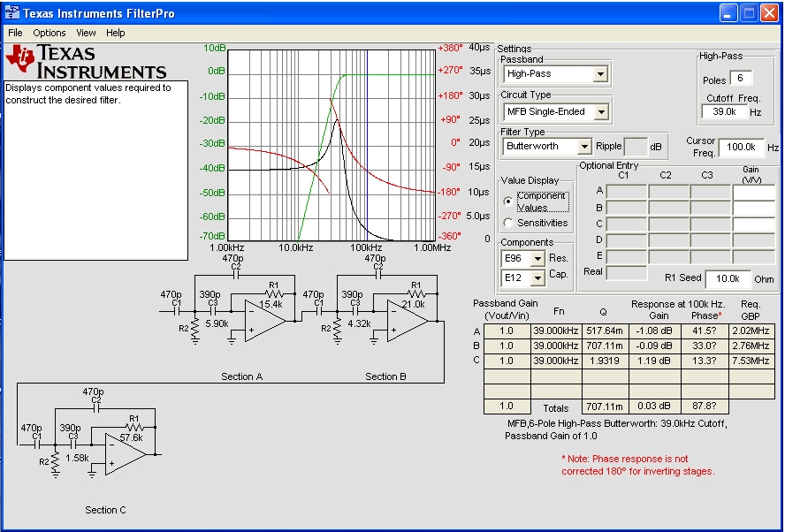Screen dimensions: 785x532
Task: Click the Totals gain value 0.03 dB
Action: pos(654,406)
